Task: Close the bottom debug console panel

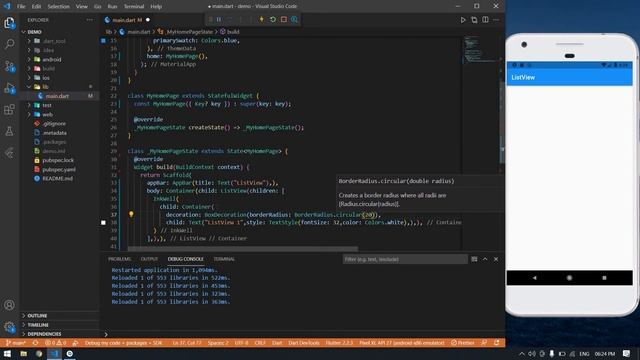Action: (x=496, y=259)
